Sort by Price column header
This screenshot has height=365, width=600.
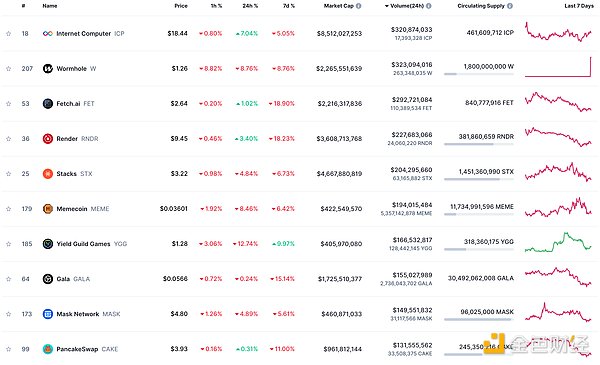(181, 6)
